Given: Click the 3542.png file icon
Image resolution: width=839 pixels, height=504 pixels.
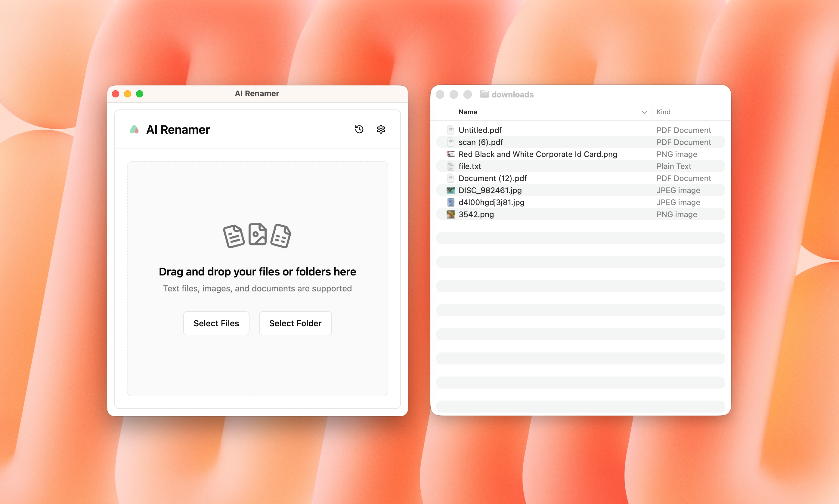Looking at the screenshot, I should coord(450,214).
